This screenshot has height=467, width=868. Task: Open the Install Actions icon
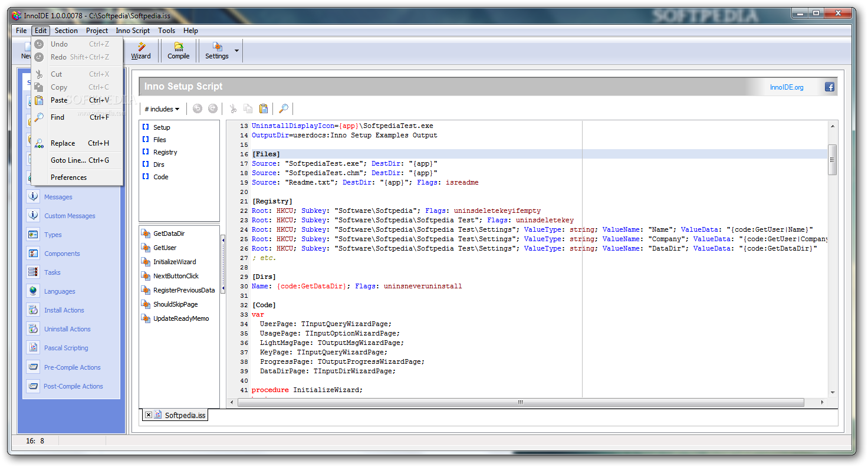(34, 310)
